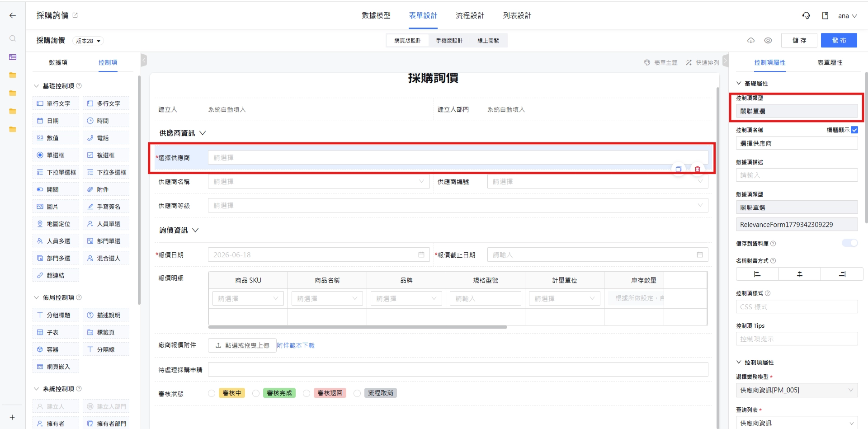Switch to 手機版設計 mode

449,41
